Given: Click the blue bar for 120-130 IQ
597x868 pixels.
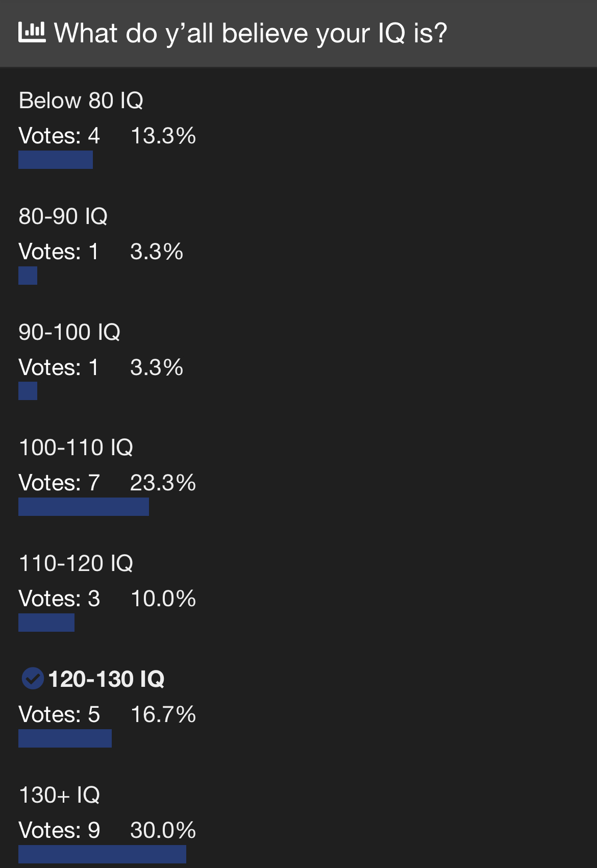Looking at the screenshot, I should 65,738.
